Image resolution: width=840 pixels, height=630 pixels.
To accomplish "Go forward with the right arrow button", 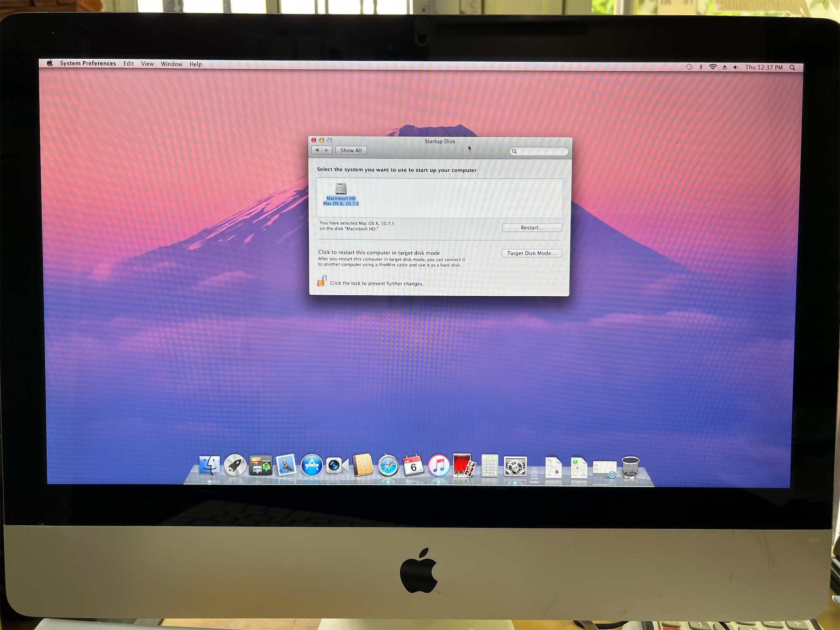I will [327, 150].
